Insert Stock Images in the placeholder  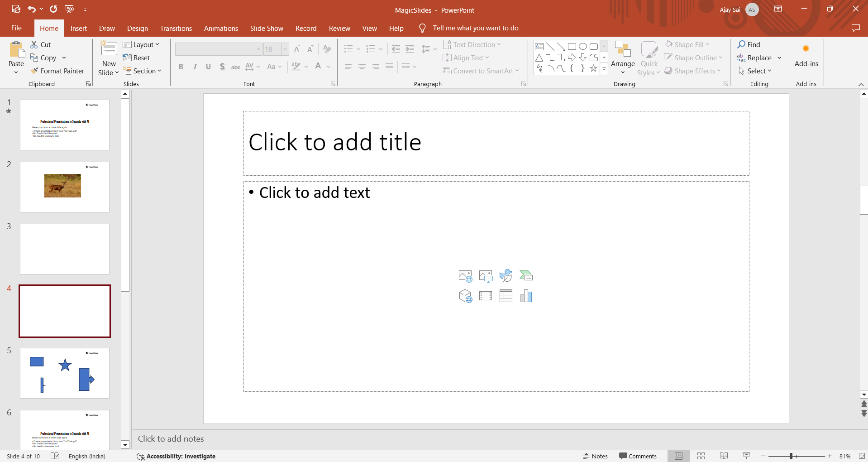point(465,276)
